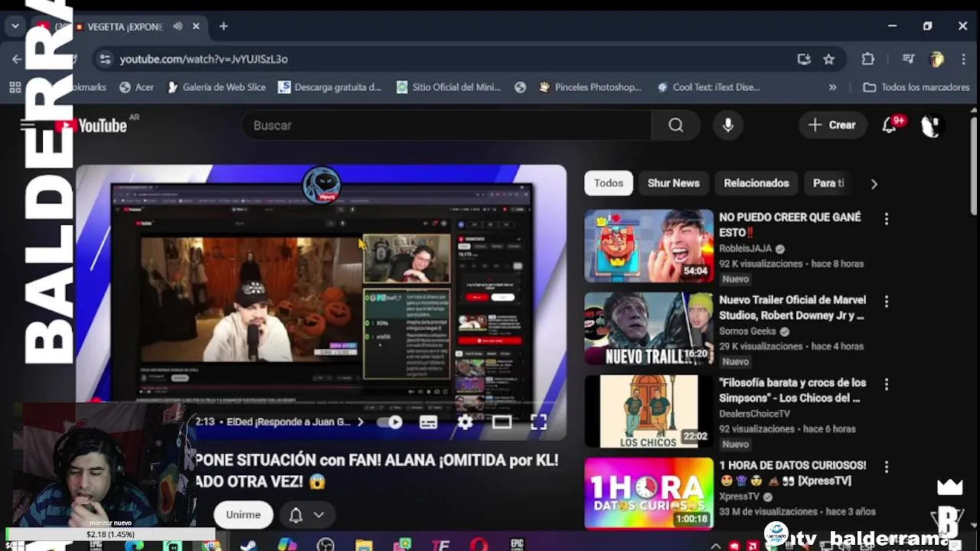The height and width of the screenshot is (551, 980).
Task: Select the 'Para ti' filter chip
Action: (827, 183)
